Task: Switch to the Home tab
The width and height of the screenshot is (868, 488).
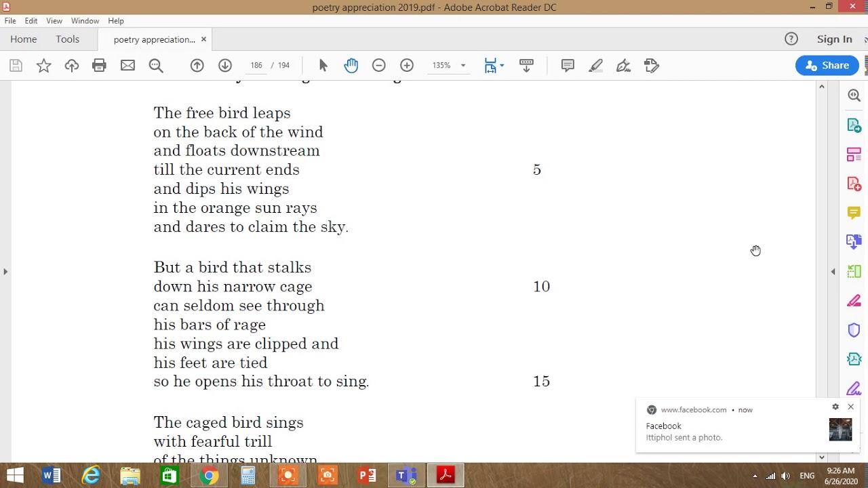Action: (24, 39)
